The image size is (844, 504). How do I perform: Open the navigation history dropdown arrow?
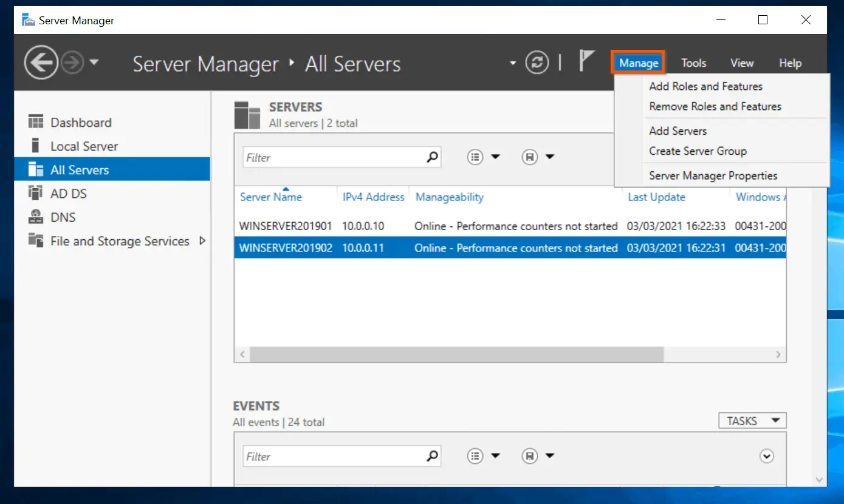coord(94,62)
